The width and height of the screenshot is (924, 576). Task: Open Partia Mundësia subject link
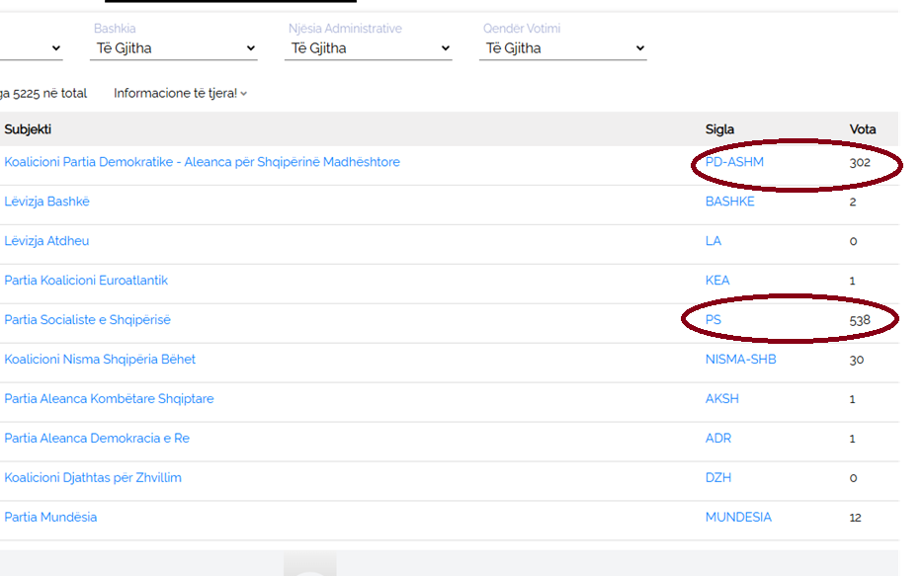[x=50, y=517]
